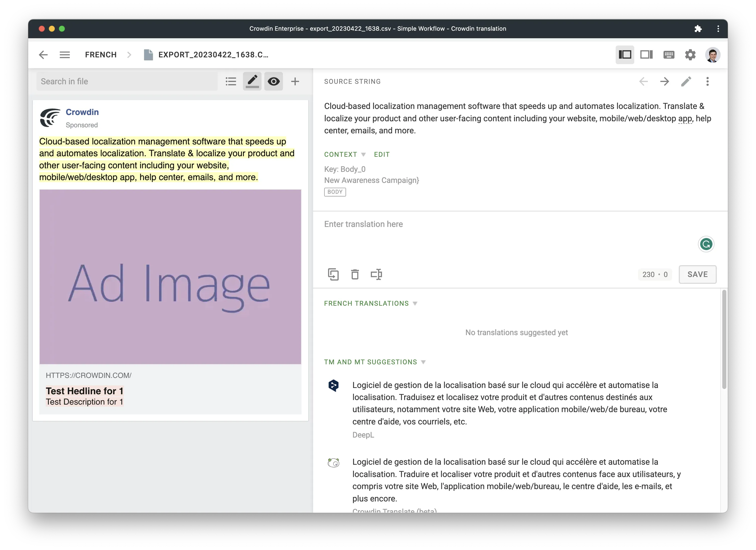Screen dimensions: 756x550
Task: Click the list view icon in toolbar
Action: (x=231, y=81)
